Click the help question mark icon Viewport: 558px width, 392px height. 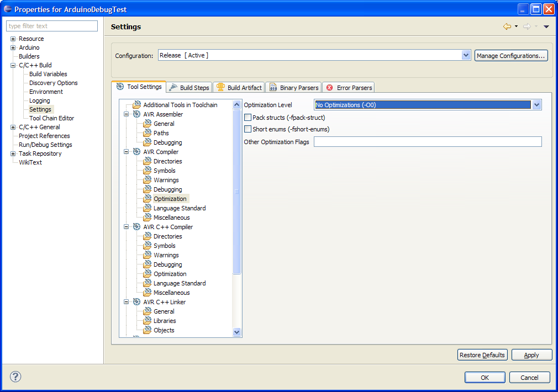[15, 377]
